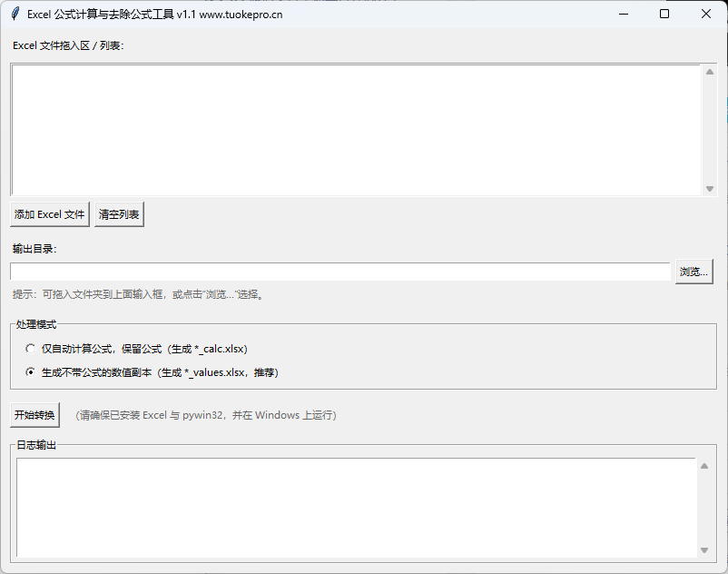728x574 pixels.
Task: Focus the 输出目录 path input field
Action: (340, 272)
